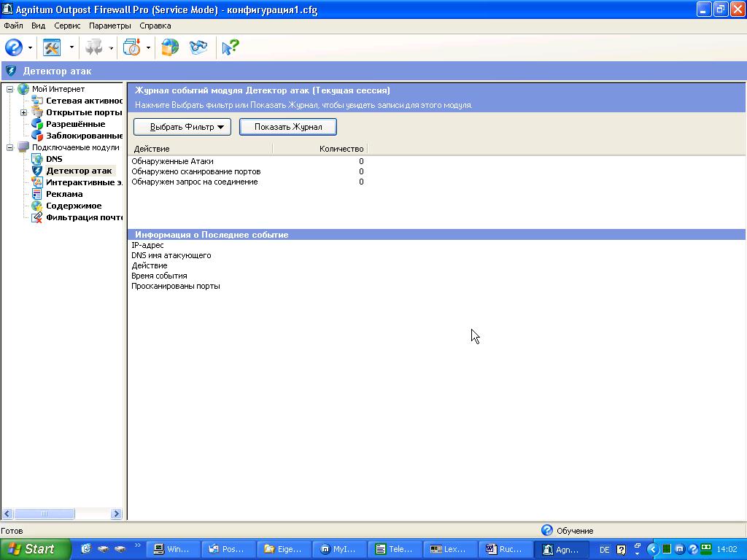Select Содержимое plugin in the tree
Screen dimensions: 747x560
74,206
